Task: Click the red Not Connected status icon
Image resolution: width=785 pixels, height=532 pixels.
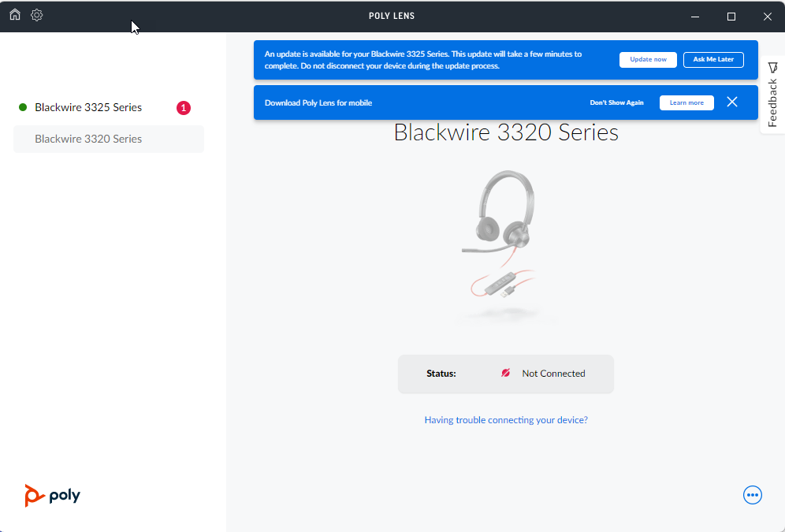Action: click(506, 374)
